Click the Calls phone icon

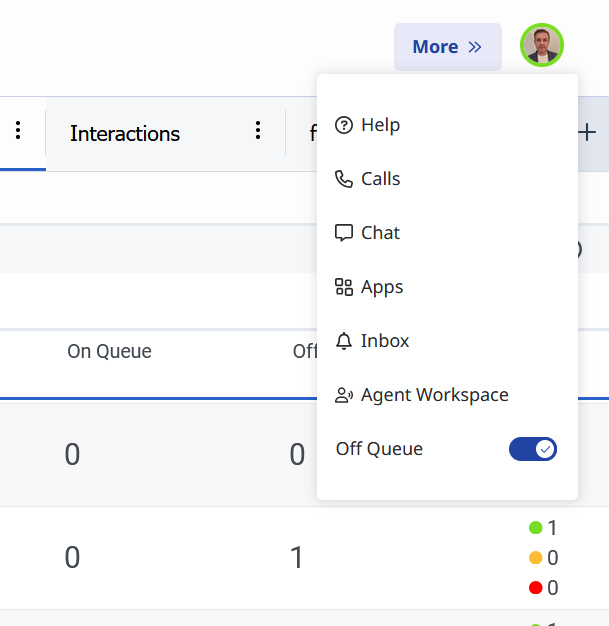(x=344, y=179)
